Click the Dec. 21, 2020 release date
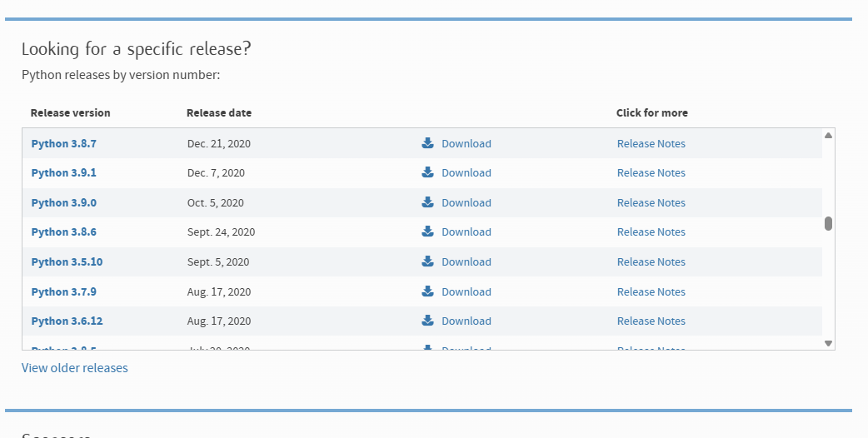 point(218,144)
